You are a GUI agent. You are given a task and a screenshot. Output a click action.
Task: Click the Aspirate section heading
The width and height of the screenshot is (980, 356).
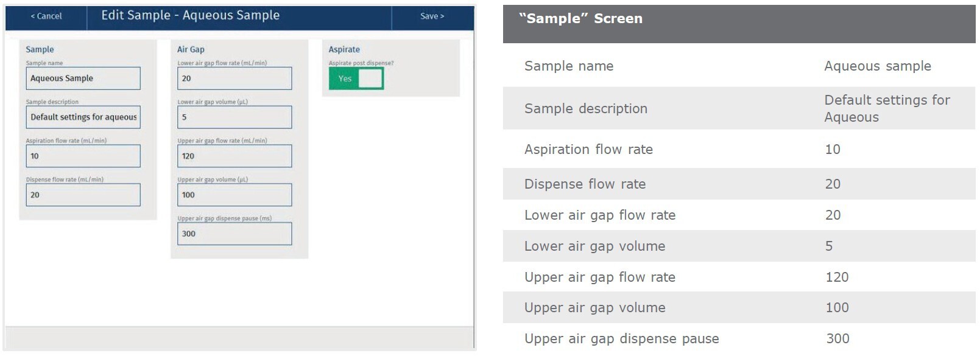point(344,49)
